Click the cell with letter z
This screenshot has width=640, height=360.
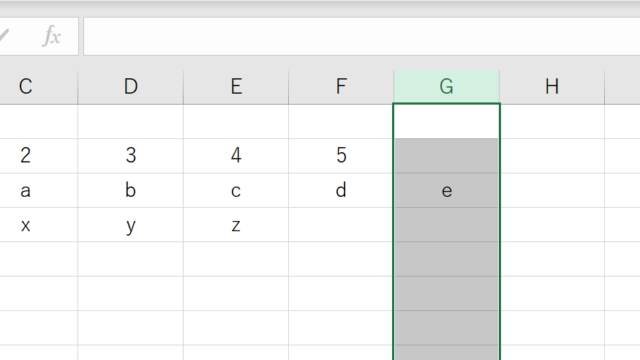tap(236, 225)
